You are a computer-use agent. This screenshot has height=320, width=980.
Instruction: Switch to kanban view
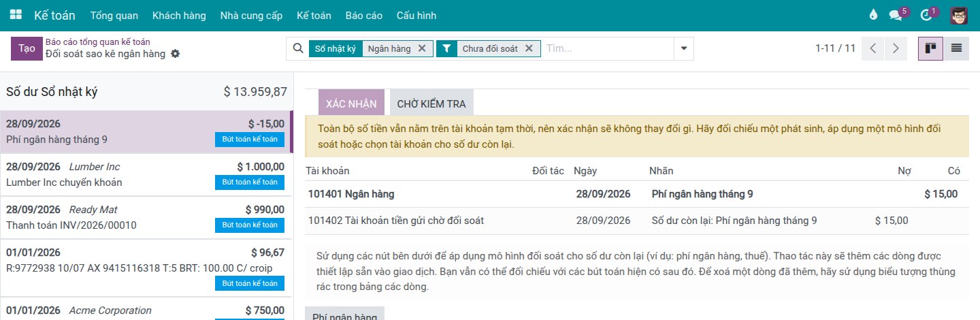(930, 48)
